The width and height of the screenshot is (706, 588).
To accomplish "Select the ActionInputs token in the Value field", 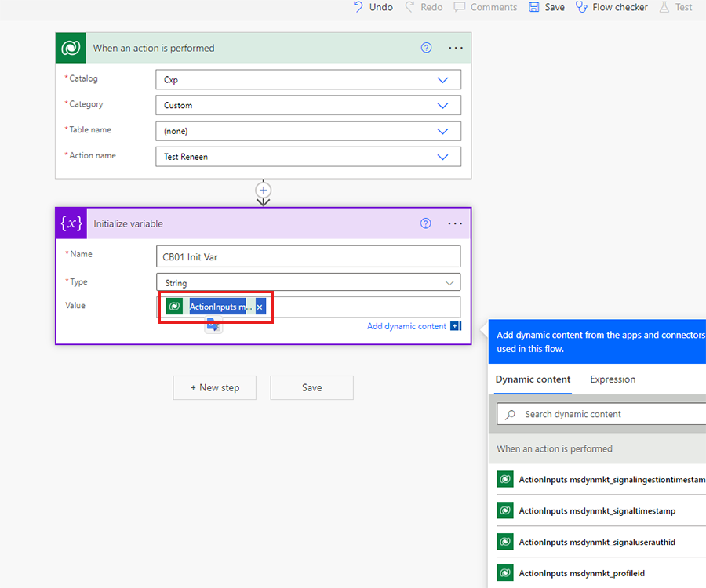I will coord(218,307).
